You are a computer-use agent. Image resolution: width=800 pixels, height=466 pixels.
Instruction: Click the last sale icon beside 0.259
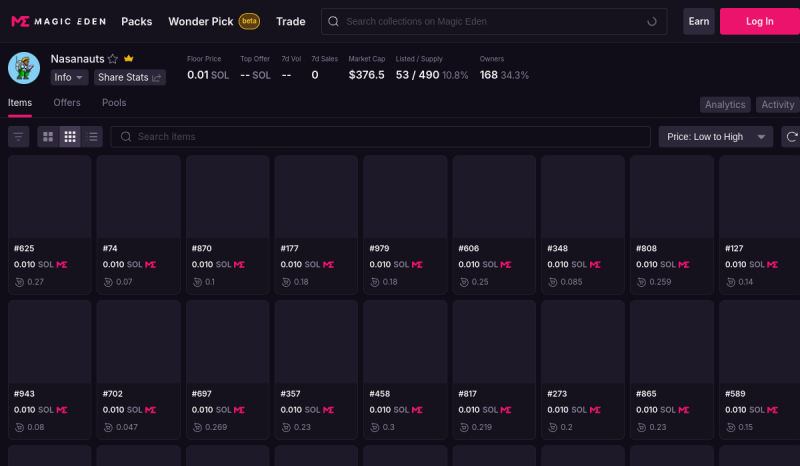(x=641, y=282)
